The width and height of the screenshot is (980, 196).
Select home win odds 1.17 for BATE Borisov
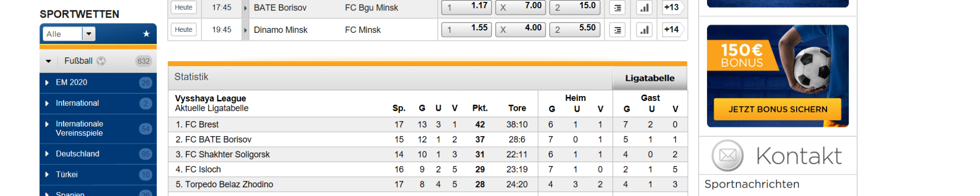point(466,7)
